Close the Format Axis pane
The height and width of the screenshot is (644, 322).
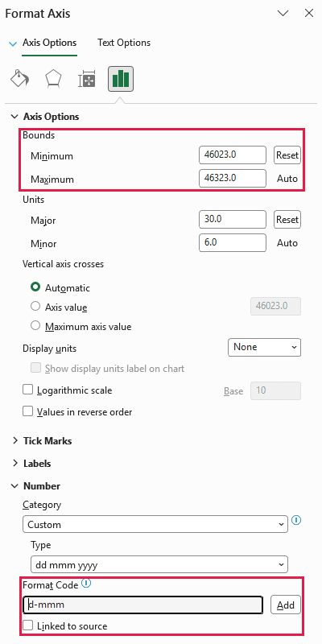coord(309,13)
